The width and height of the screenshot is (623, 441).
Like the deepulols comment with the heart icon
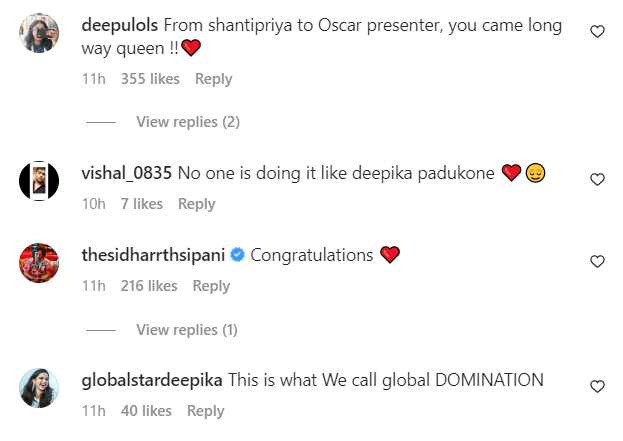597,31
